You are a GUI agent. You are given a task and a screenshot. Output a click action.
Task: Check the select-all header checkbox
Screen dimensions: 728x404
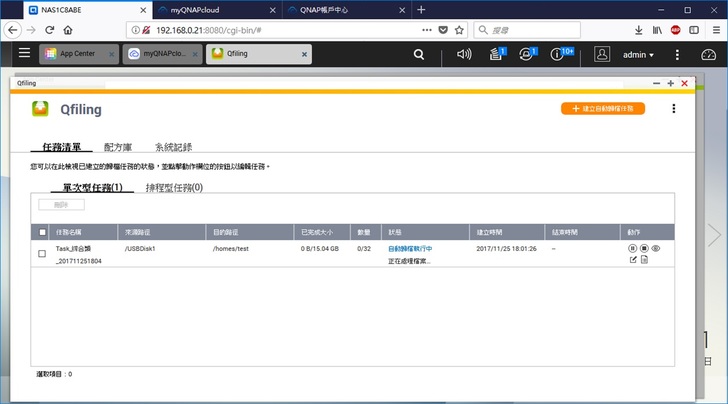(x=42, y=232)
